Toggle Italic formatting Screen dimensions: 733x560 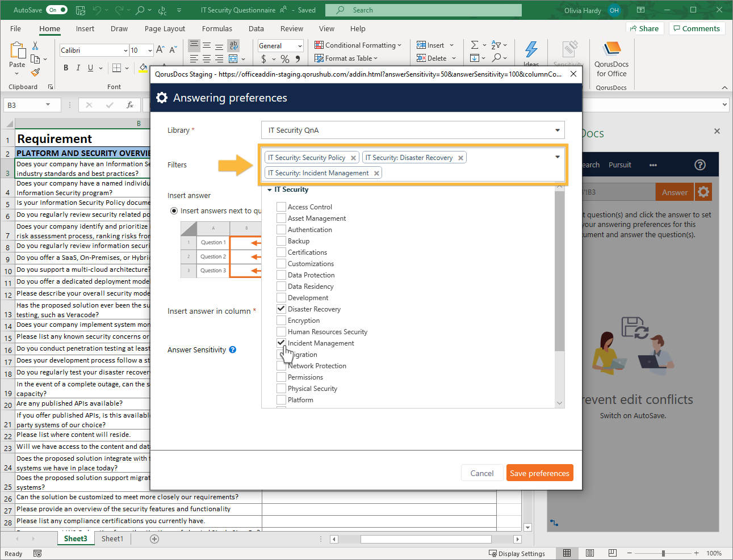coord(78,68)
